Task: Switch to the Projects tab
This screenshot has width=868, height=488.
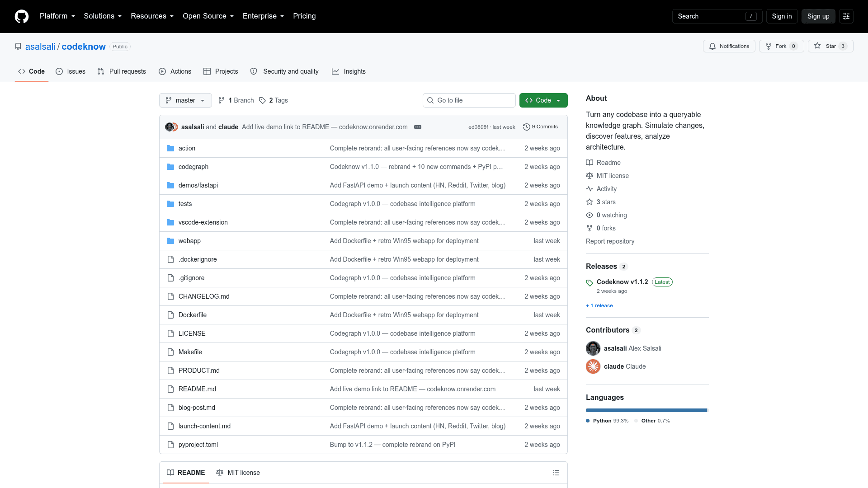Action: (221, 71)
